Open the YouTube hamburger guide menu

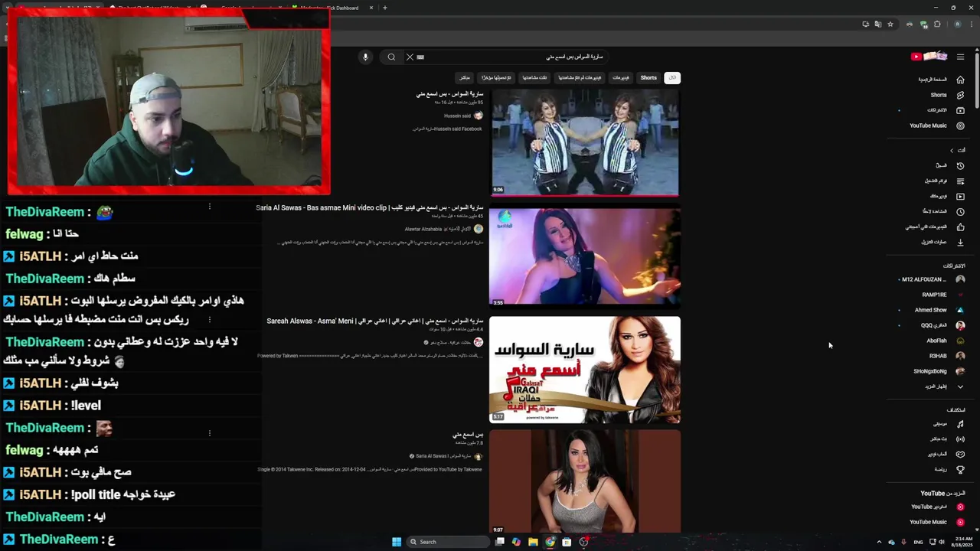pyautogui.click(x=960, y=57)
